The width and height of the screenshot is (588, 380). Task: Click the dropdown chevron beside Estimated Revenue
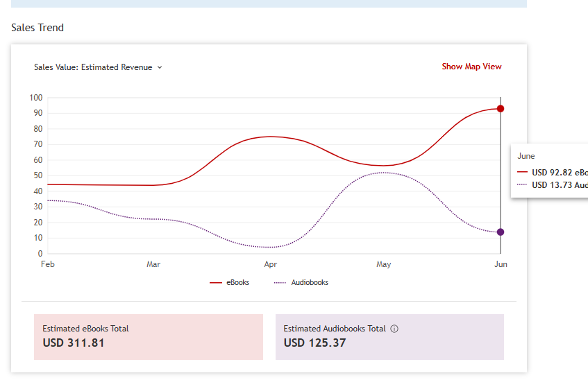160,67
